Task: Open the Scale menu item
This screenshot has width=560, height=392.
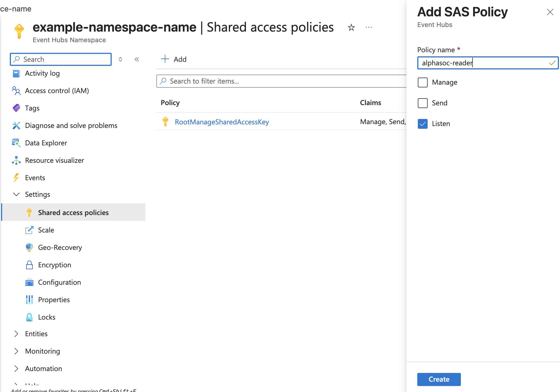Action: point(46,230)
